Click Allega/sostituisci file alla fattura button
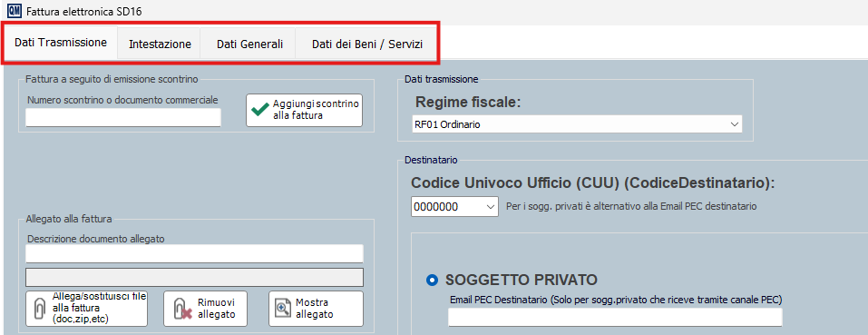The width and height of the screenshot is (868, 335). pyautogui.click(x=86, y=309)
